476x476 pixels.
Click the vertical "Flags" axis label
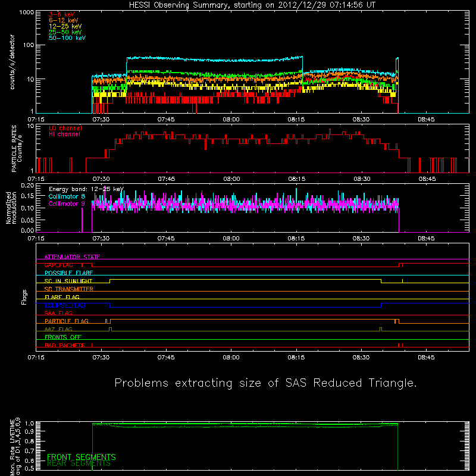(24, 297)
